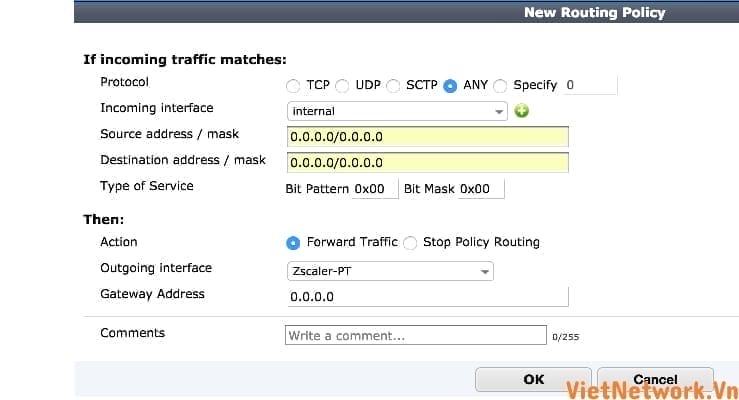739x400 pixels.
Task: Click the Source address / mask field
Action: coord(427,136)
